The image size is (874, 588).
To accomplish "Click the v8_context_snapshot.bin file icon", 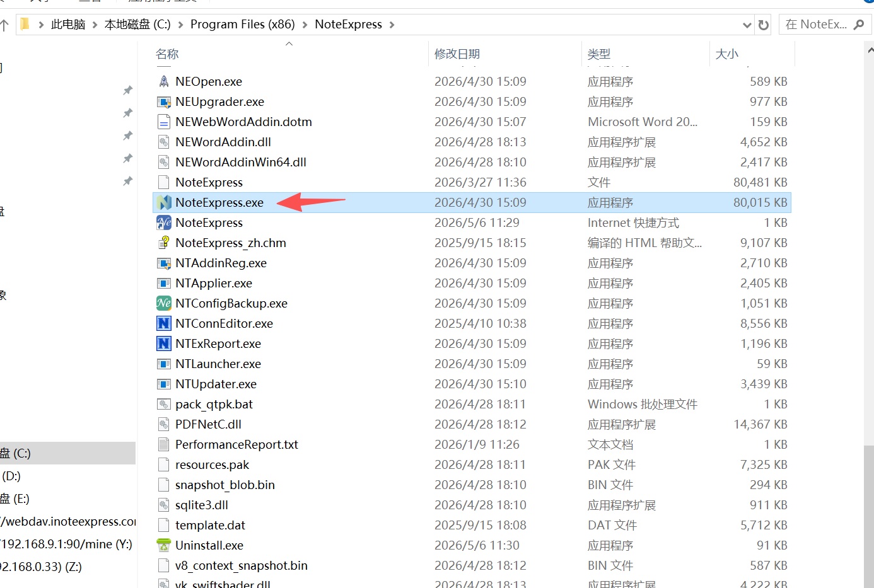I will (164, 565).
